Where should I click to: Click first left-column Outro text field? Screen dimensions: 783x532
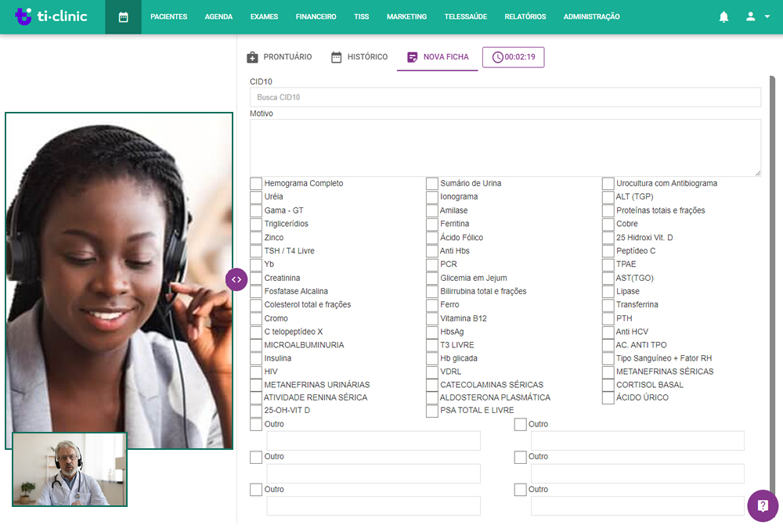click(x=373, y=440)
